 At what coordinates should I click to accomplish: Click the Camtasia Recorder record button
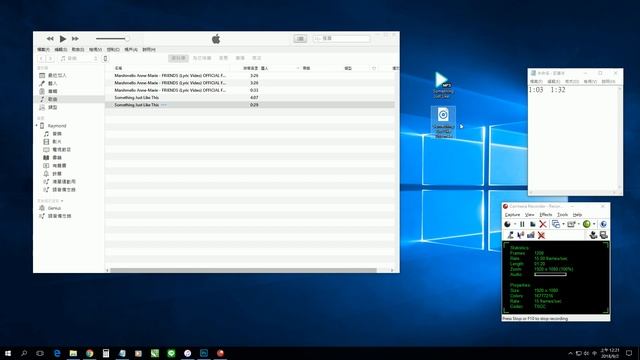pos(507,224)
